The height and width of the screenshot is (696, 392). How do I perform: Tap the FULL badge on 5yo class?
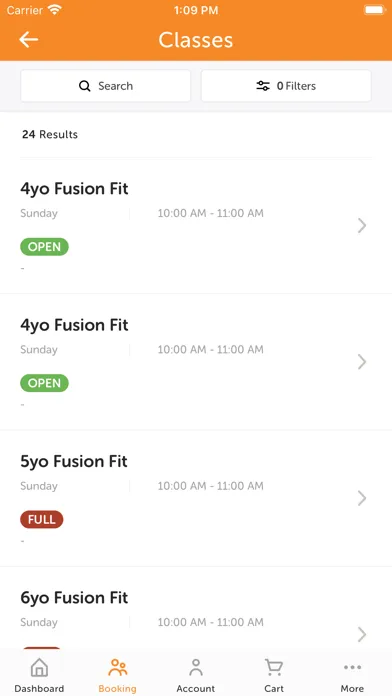pos(42,519)
